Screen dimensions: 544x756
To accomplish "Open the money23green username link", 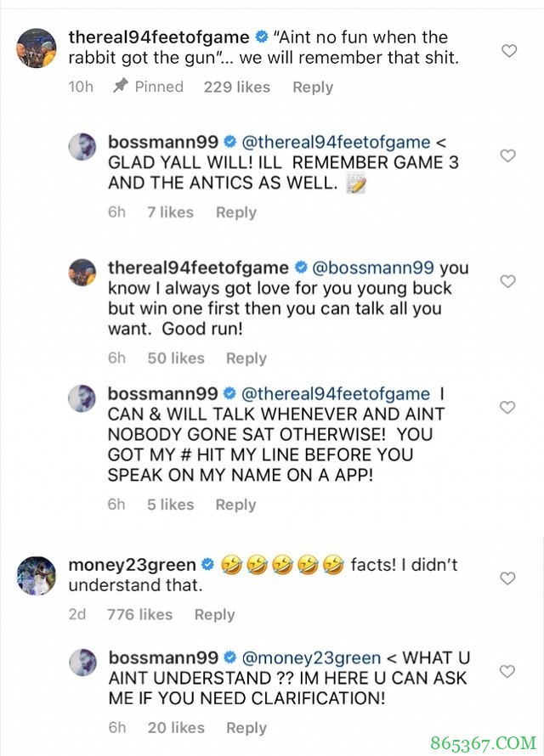I will [x=132, y=566].
